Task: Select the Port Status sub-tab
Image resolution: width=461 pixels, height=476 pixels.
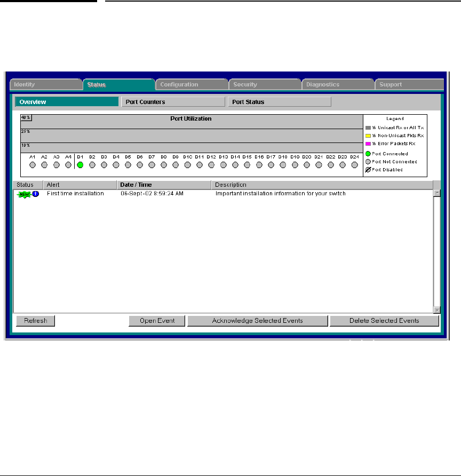Action: [280, 102]
